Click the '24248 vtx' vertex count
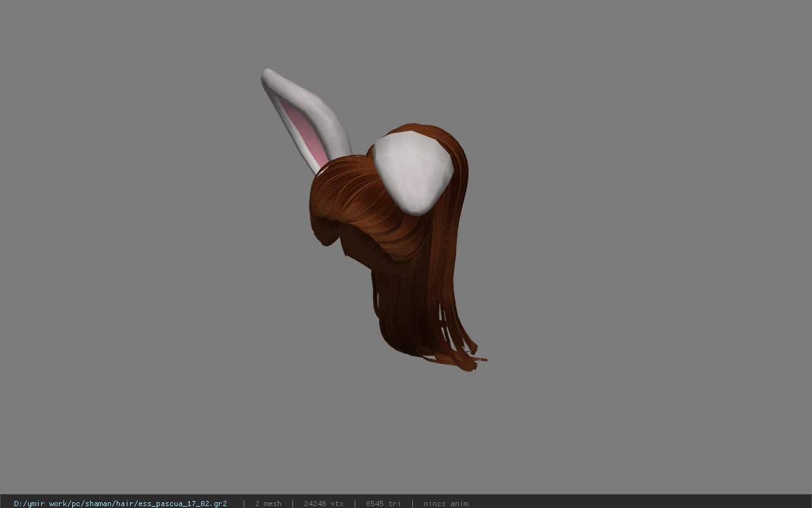 324,504
